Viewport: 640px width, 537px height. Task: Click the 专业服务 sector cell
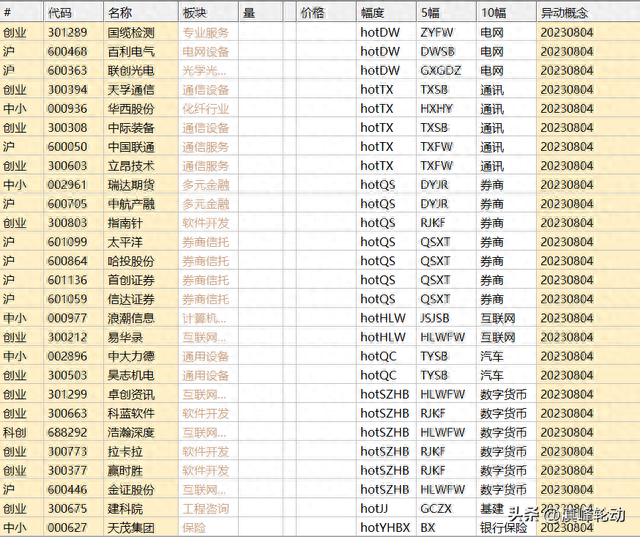[x=205, y=32]
